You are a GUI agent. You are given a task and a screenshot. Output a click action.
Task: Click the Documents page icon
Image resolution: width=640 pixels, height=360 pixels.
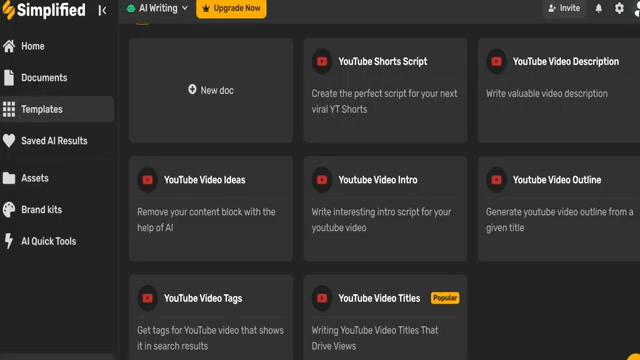pos(9,78)
